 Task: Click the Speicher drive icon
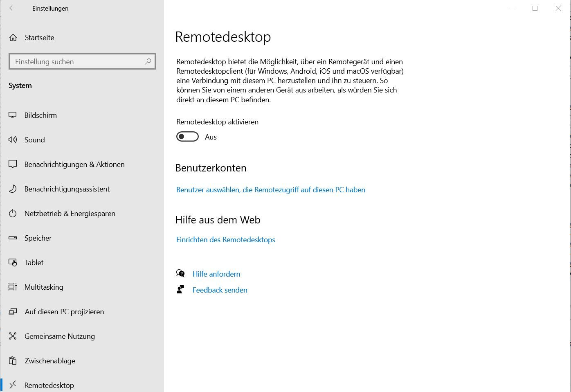click(13, 238)
